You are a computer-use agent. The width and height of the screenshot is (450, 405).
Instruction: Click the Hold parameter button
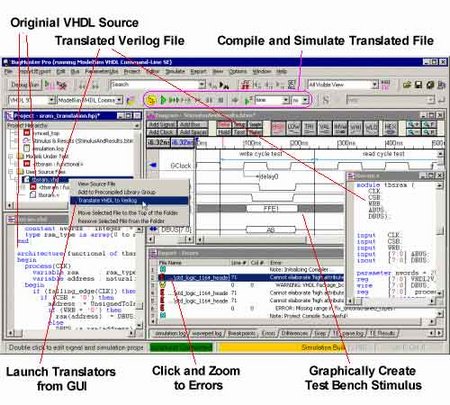click(x=224, y=132)
